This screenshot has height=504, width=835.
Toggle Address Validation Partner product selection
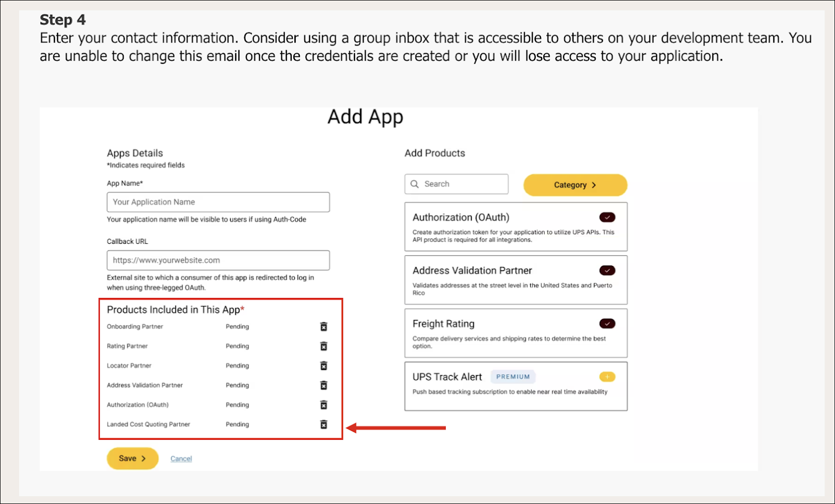[607, 270]
